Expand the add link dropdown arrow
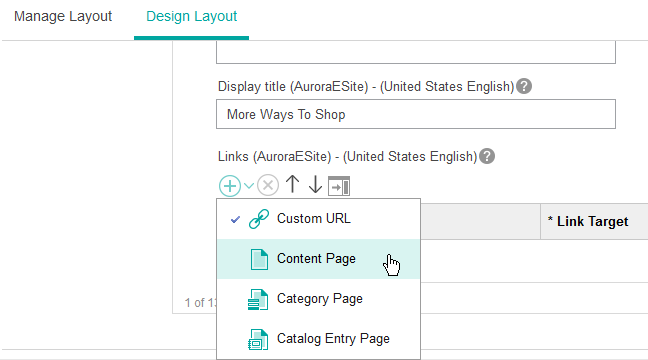Image resolution: width=648 pixels, height=360 pixels. click(249, 186)
